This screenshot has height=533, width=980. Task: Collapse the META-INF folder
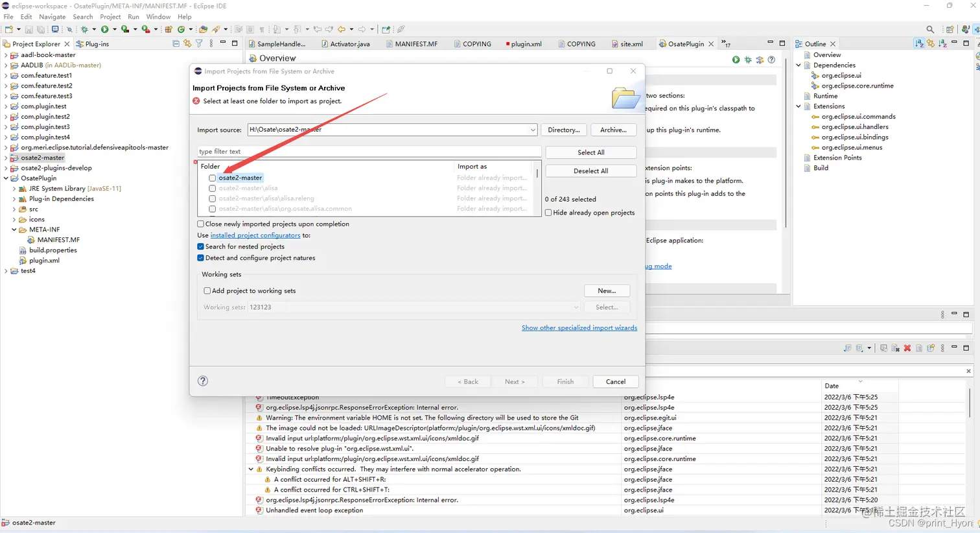[x=14, y=230]
